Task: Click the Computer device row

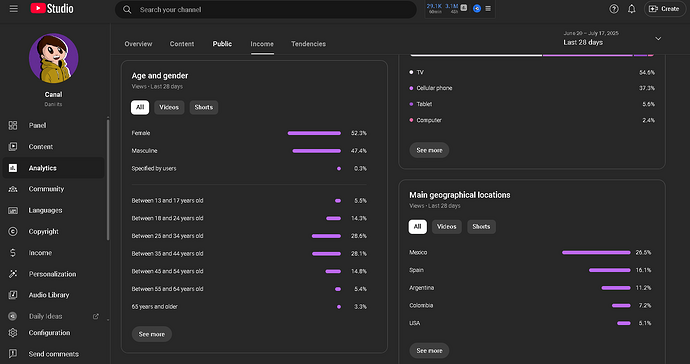Action: tap(532, 120)
